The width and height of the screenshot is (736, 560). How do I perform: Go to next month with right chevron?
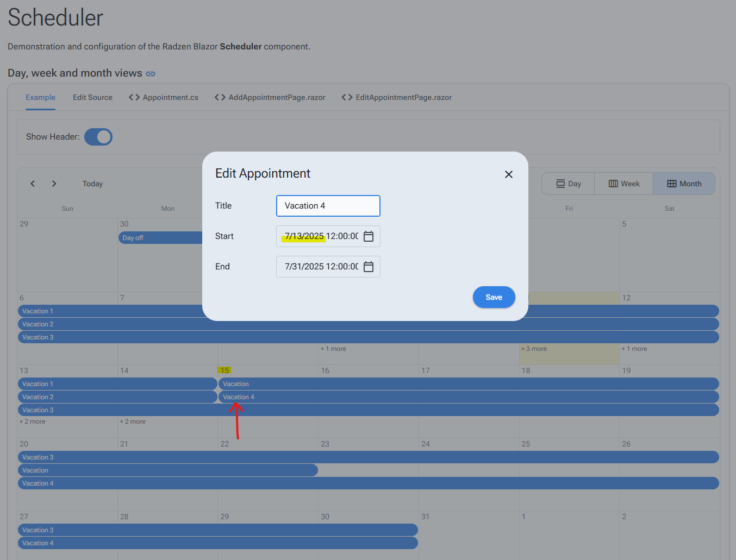54,184
